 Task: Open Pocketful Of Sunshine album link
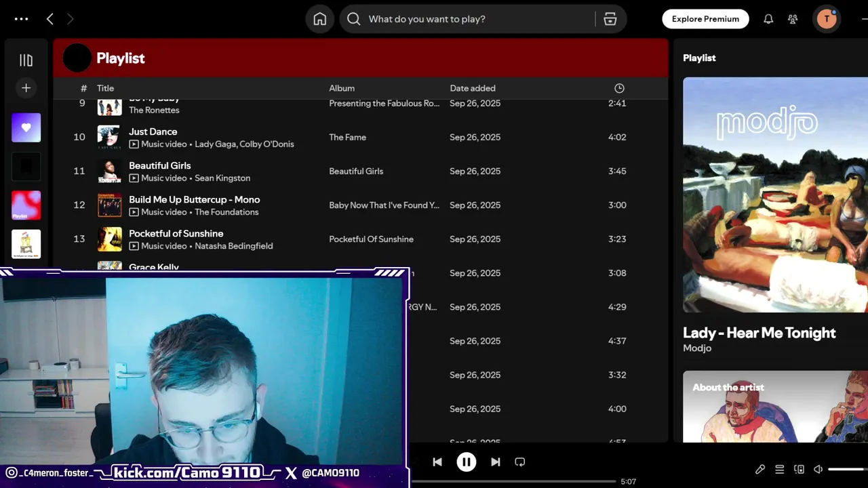[x=371, y=239]
